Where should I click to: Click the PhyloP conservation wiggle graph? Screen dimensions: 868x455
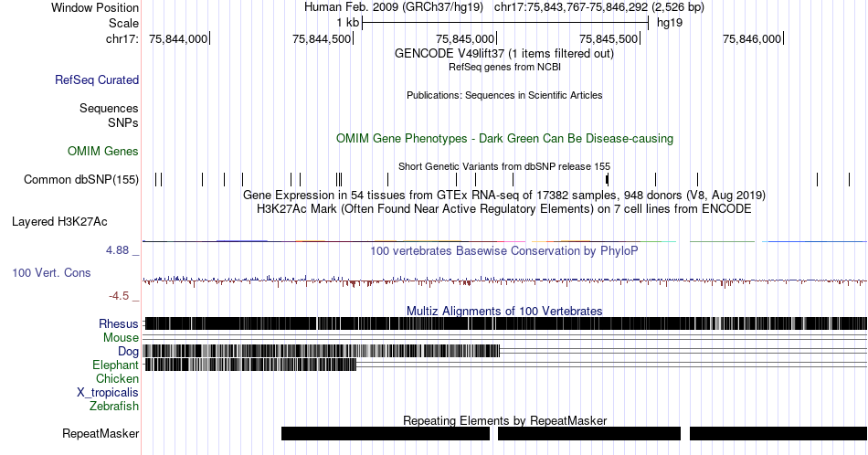click(504, 281)
